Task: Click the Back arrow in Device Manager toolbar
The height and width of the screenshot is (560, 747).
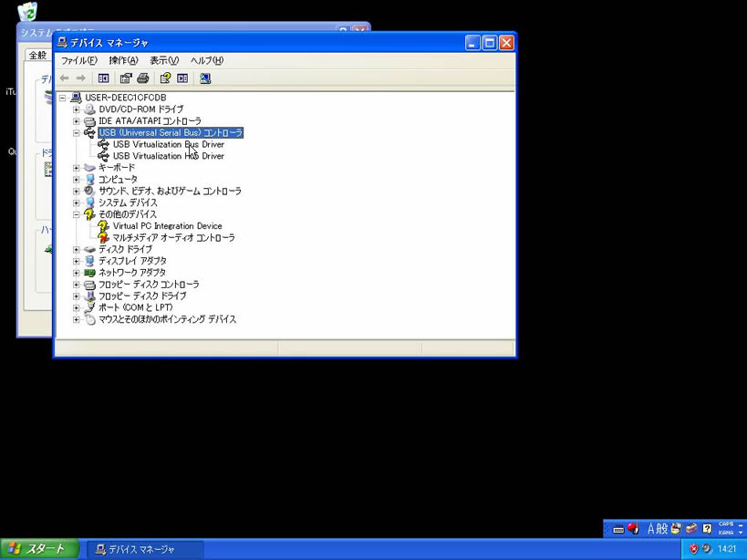Action: pos(65,78)
